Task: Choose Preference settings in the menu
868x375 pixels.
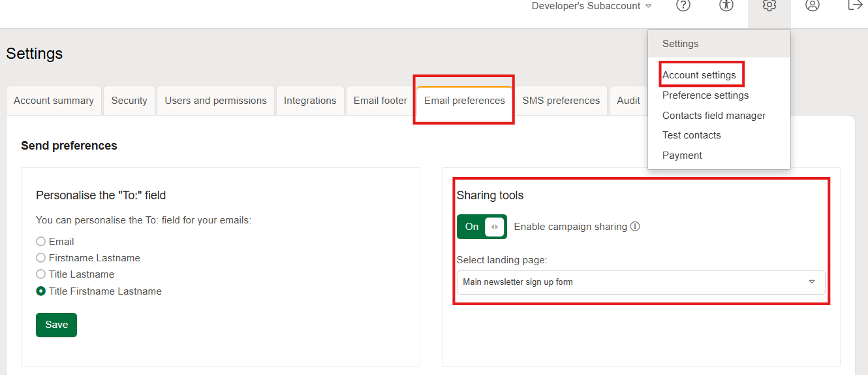Action: click(705, 95)
